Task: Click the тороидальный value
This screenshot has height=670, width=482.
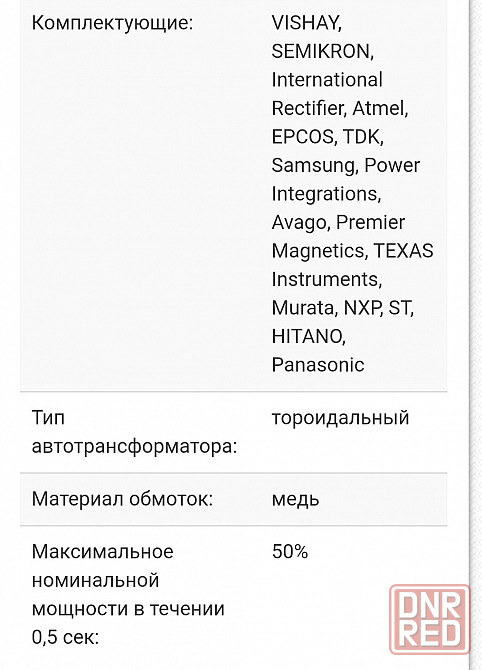Action: click(340, 417)
